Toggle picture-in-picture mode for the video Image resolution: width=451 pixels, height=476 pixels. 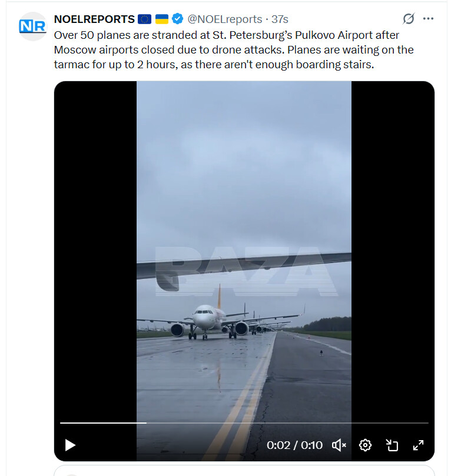click(392, 445)
